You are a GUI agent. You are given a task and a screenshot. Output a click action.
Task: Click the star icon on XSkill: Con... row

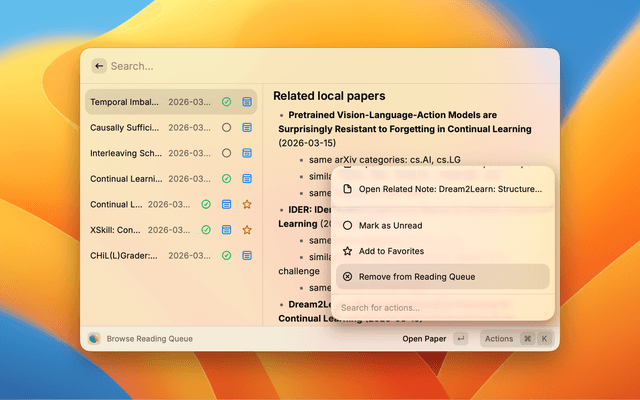pyautogui.click(x=247, y=230)
